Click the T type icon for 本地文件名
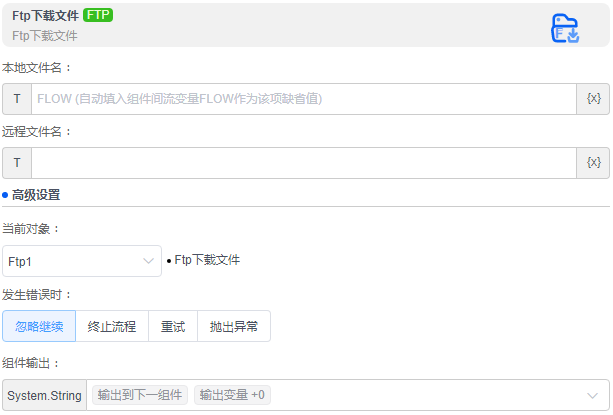 17,98
